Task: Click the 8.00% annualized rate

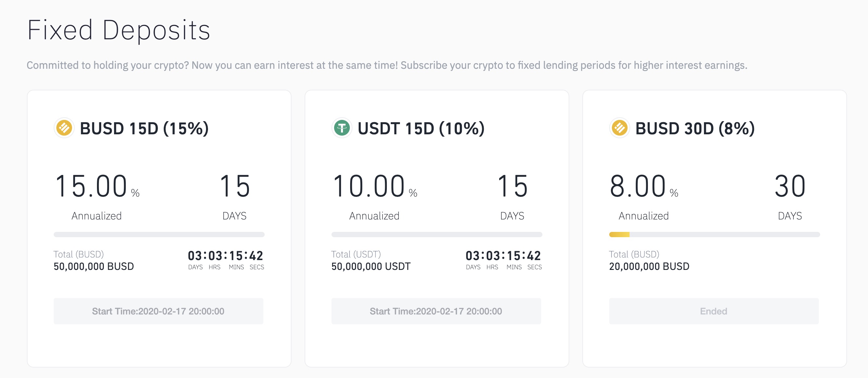Action: [x=644, y=186]
